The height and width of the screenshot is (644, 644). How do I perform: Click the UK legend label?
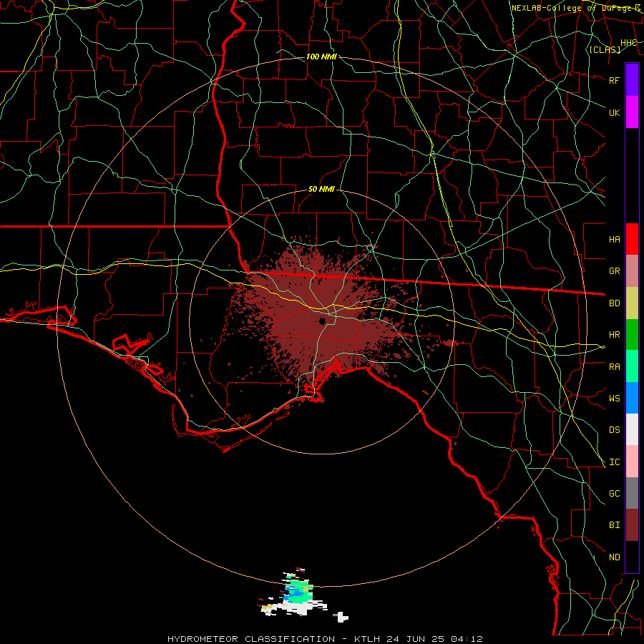click(x=614, y=112)
